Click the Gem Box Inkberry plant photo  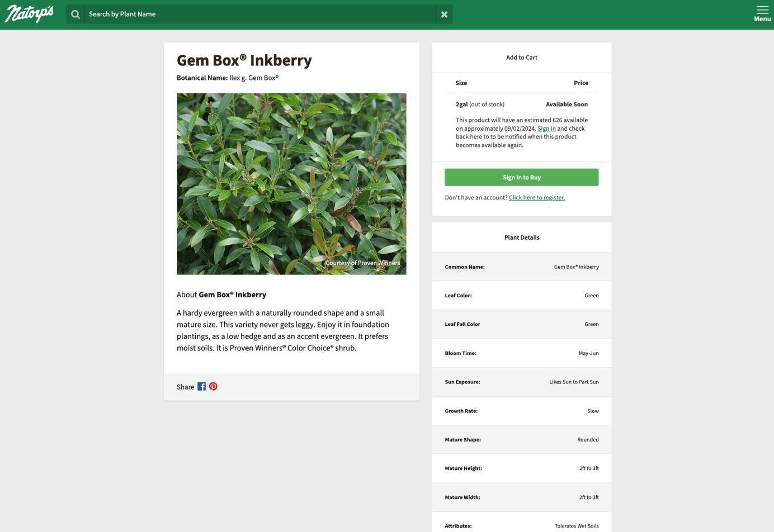pyautogui.click(x=291, y=184)
